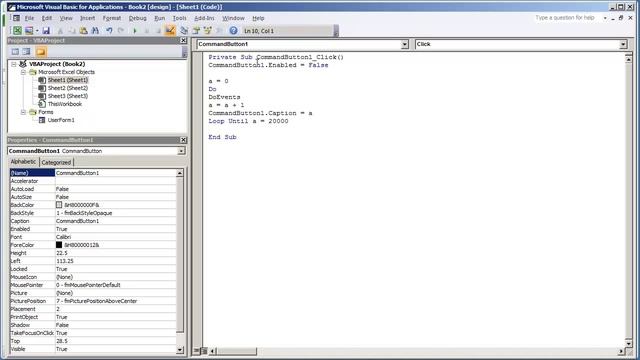Select UserForm1 in project tree
640x360 pixels.
pyautogui.click(x=61, y=120)
